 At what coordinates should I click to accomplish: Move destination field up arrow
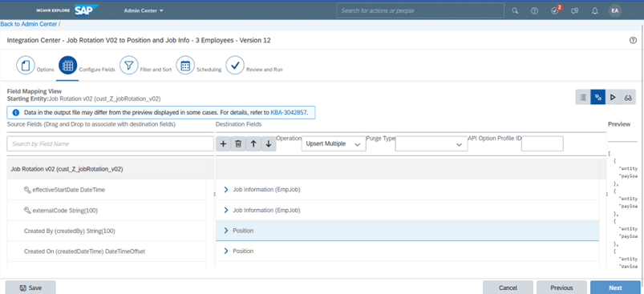click(x=253, y=144)
